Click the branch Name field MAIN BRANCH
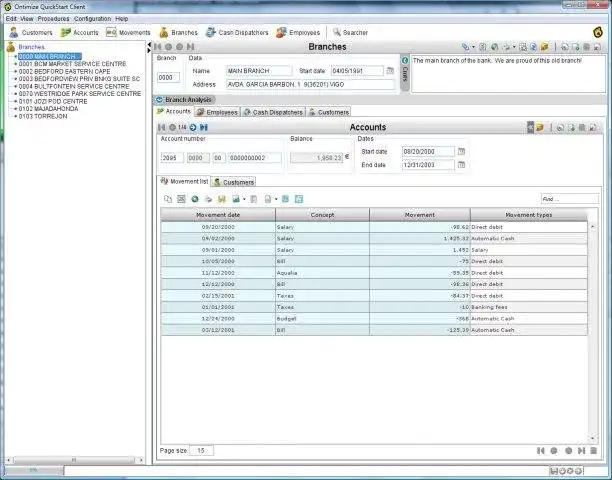The width and height of the screenshot is (612, 480). point(259,71)
